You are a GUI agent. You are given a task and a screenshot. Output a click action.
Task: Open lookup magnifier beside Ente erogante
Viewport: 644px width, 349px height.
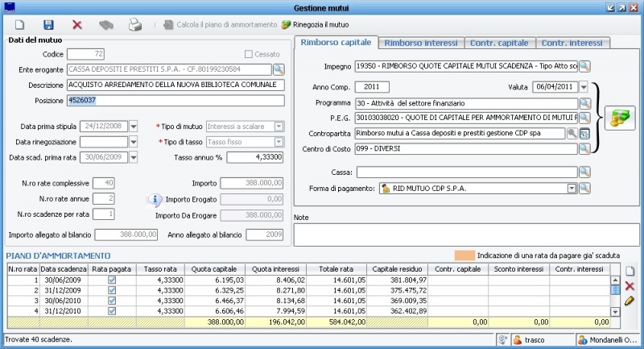[x=279, y=69]
